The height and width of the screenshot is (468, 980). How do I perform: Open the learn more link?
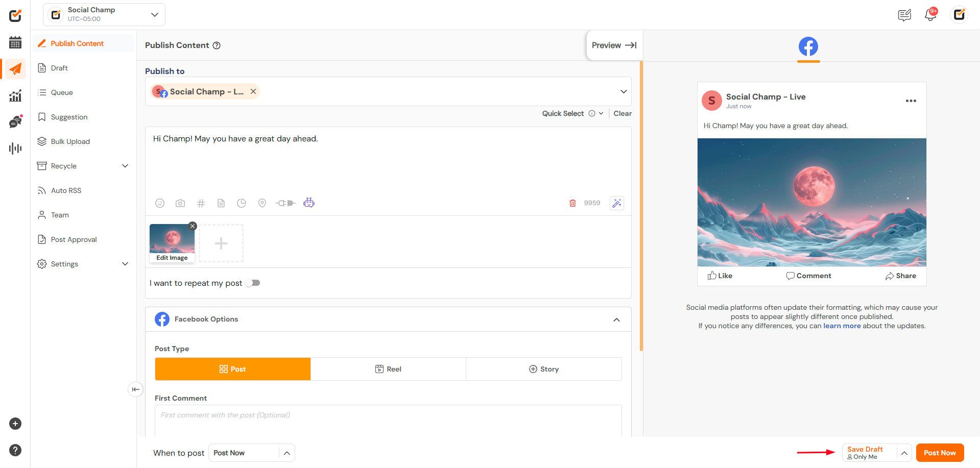tap(842, 326)
